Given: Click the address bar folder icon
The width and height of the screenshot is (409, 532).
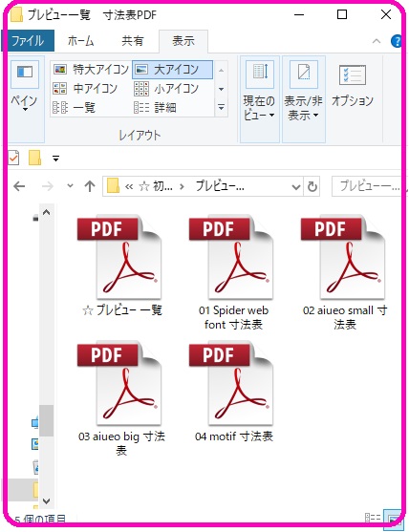Looking at the screenshot, I should pos(114,186).
